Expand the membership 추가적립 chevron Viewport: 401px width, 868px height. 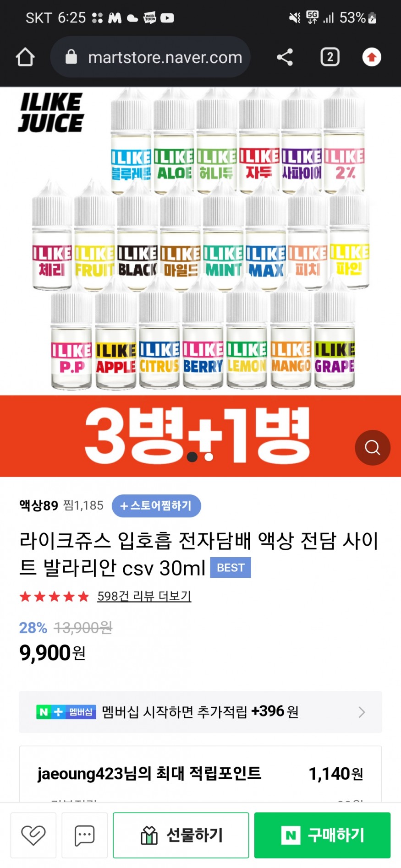[x=362, y=712]
